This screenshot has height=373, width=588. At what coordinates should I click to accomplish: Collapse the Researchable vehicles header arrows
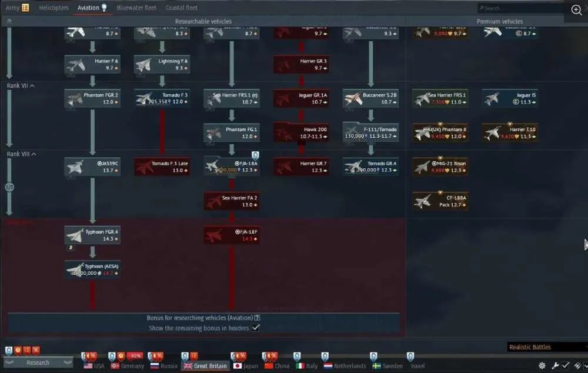9,21
